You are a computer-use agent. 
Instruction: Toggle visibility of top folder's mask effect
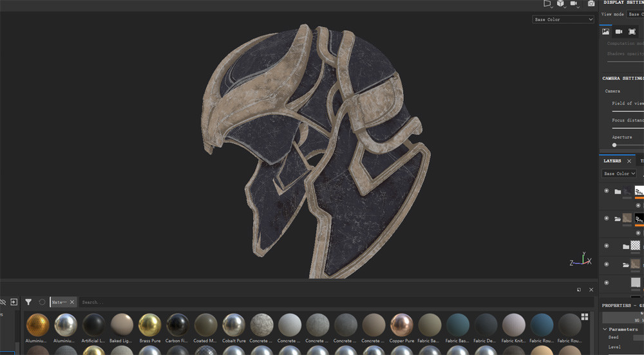click(x=638, y=205)
